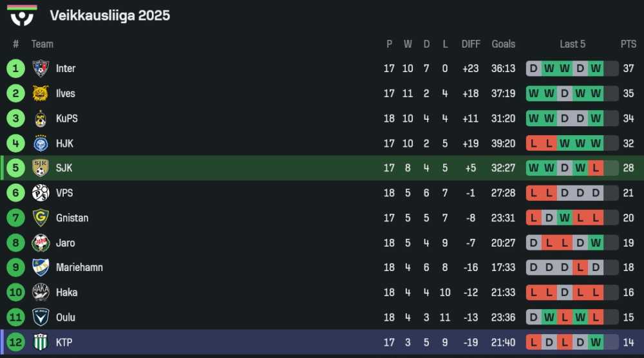Click the SJK team badge

pos(41,168)
